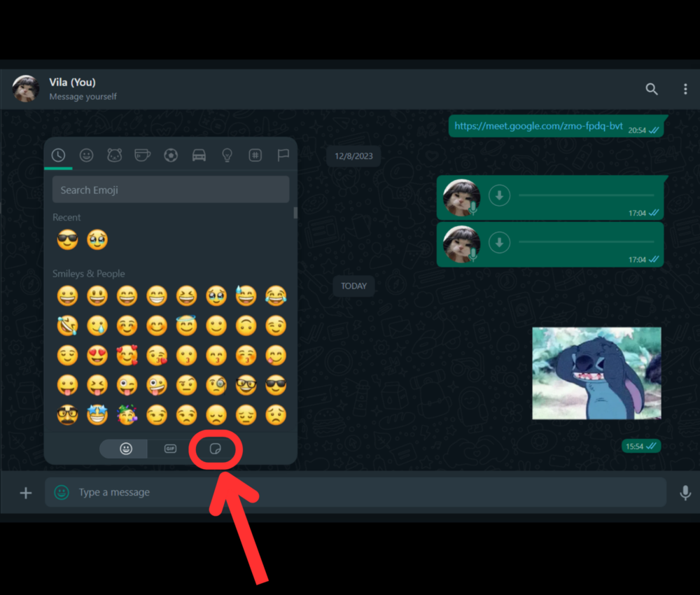Image resolution: width=700 pixels, height=595 pixels.
Task: Select the Smileys & People emoji category
Action: [x=87, y=155]
